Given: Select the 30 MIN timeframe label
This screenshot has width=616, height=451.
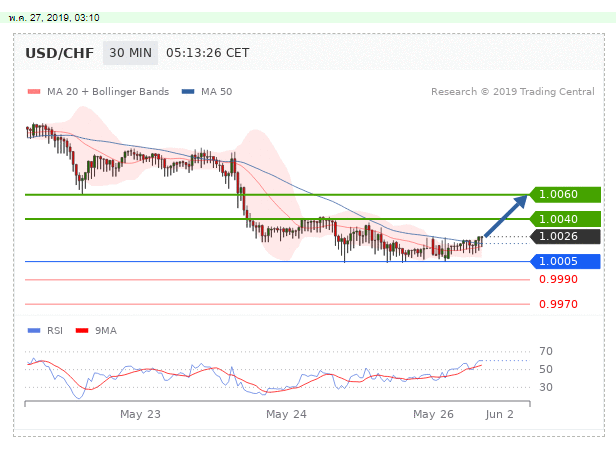Looking at the screenshot, I should point(130,53).
